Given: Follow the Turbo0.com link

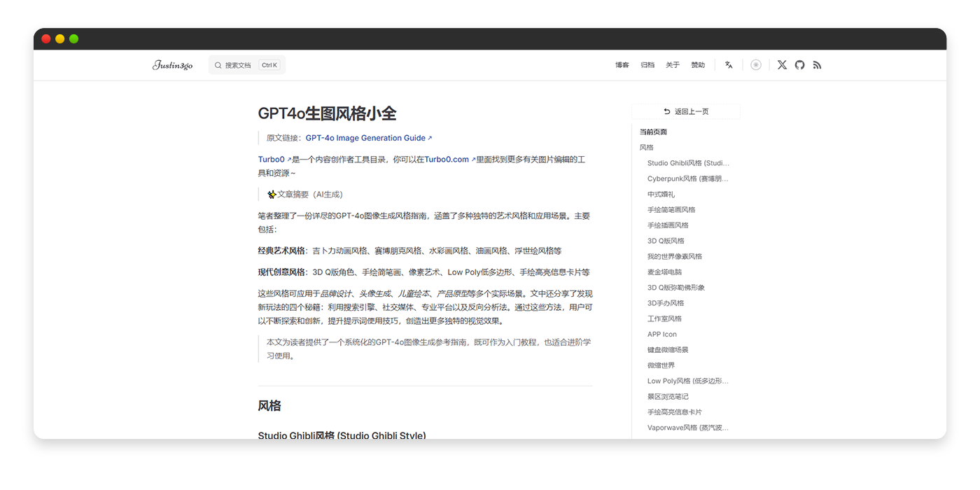Looking at the screenshot, I should point(450,160).
